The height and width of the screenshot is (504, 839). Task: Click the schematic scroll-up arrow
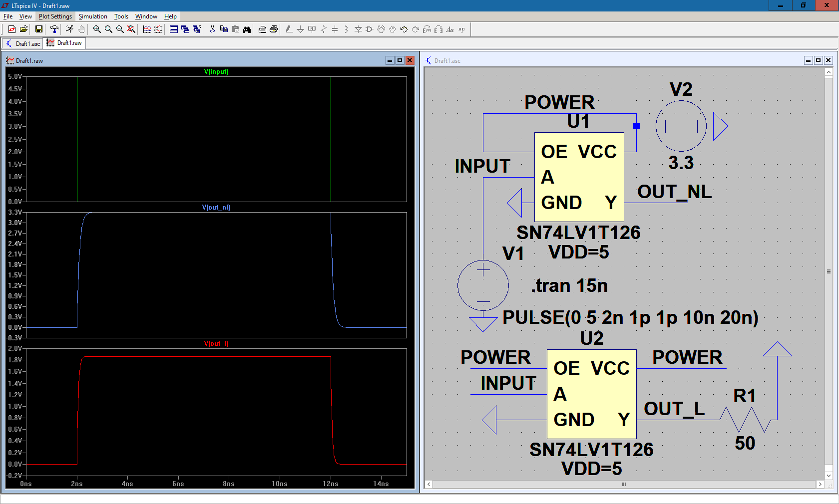[x=829, y=72]
